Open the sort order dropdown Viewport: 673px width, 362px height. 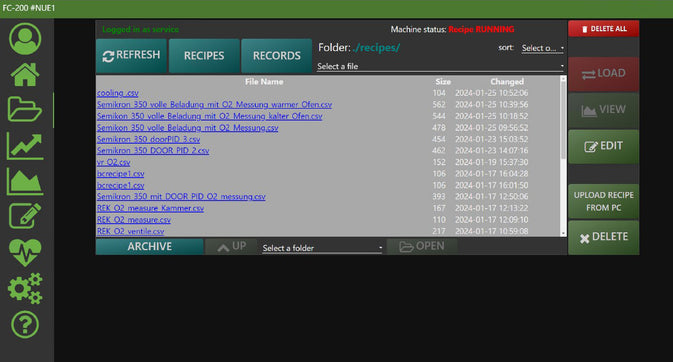[543, 48]
